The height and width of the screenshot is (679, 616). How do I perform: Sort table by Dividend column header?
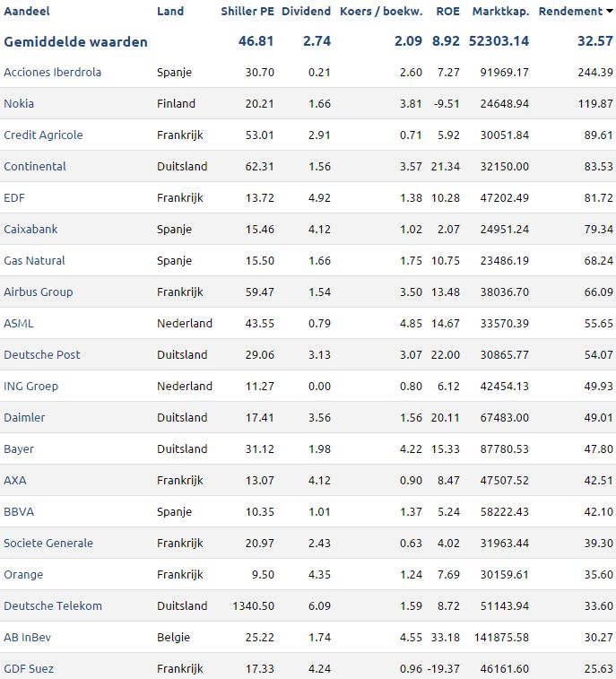[x=306, y=12]
